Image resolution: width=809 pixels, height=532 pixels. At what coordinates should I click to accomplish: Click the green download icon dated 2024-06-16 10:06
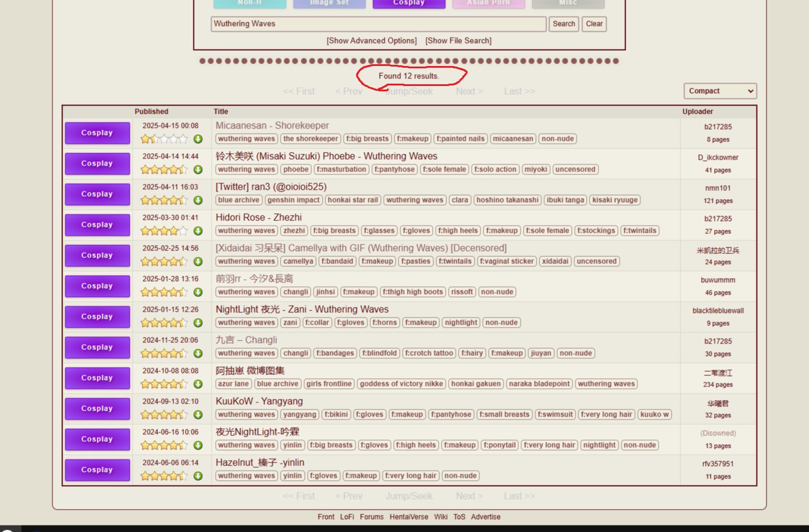pos(198,445)
